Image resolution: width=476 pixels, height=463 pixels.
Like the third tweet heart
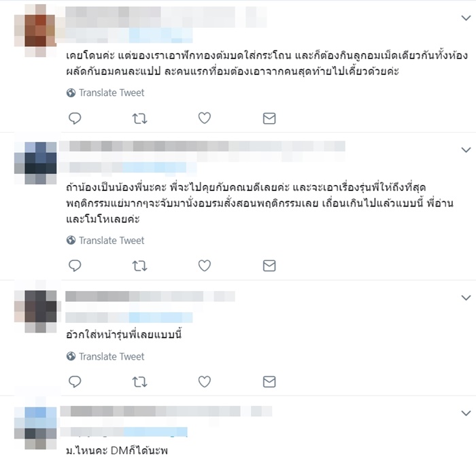click(204, 381)
